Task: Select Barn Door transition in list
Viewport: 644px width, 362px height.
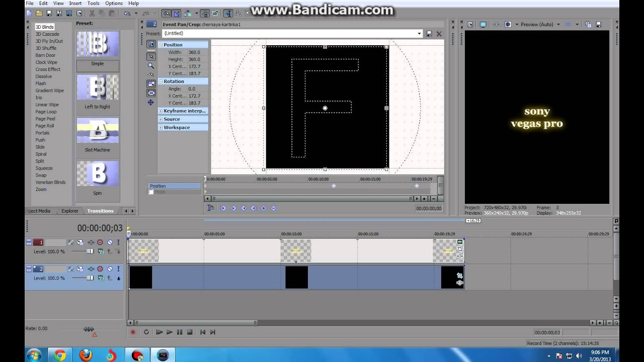Action: pos(45,55)
